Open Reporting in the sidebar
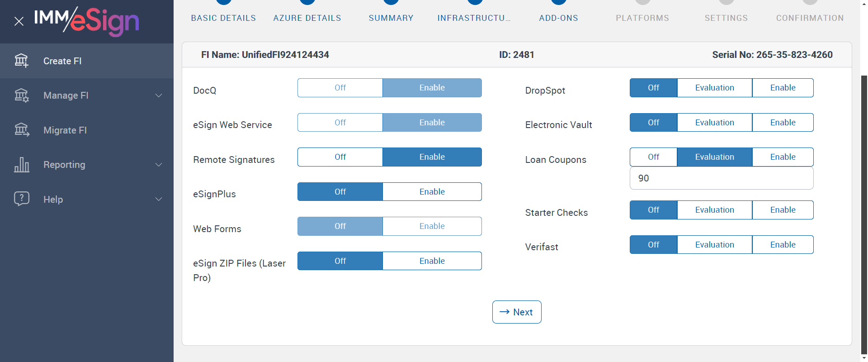 (x=87, y=165)
